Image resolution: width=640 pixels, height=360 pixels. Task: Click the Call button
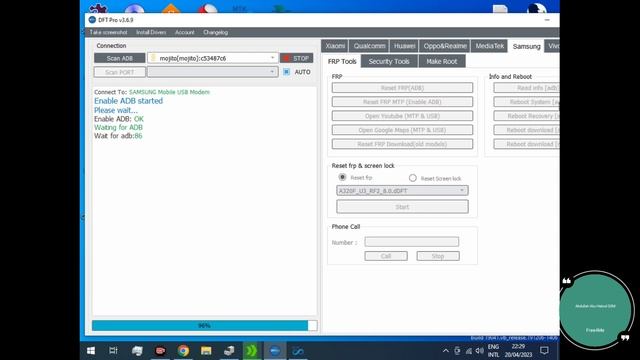pos(386,256)
